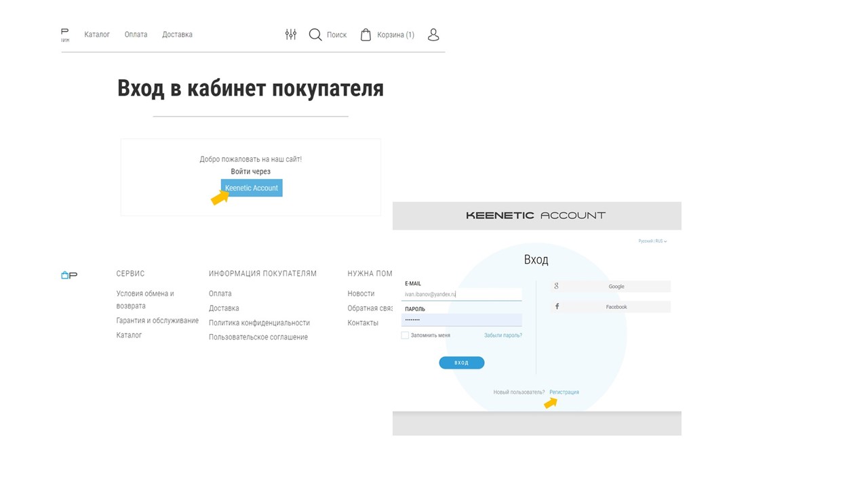Expand the language chevron on the Keenetic form

[664, 241]
